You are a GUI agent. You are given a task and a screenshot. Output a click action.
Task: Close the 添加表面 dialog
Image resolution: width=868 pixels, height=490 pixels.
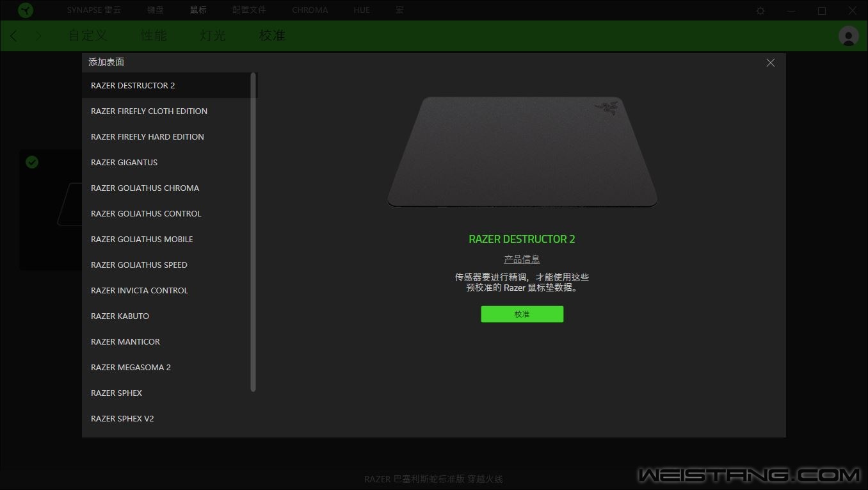[771, 63]
